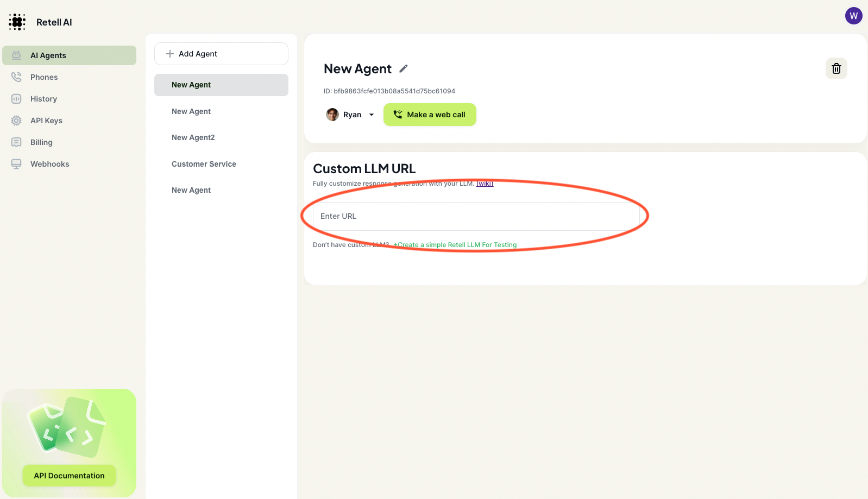Focus the Enter URL input field
The height and width of the screenshot is (499, 868).
tap(476, 216)
